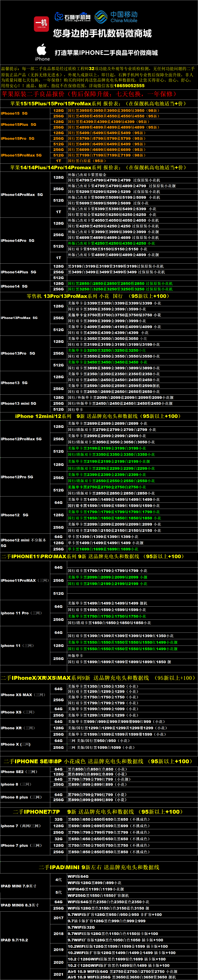
Task: Select the iPhone12ProMax 5G model label
Action: pos(21,439)
